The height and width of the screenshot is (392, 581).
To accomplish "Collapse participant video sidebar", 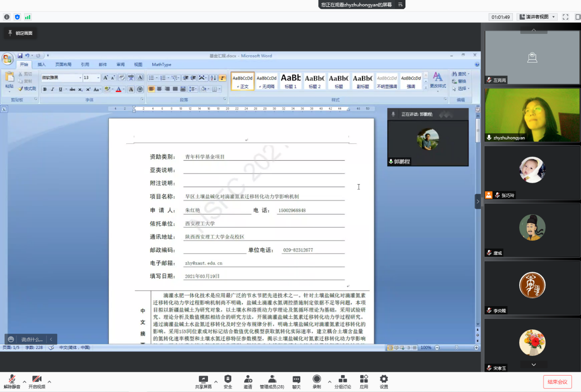I will click(478, 201).
